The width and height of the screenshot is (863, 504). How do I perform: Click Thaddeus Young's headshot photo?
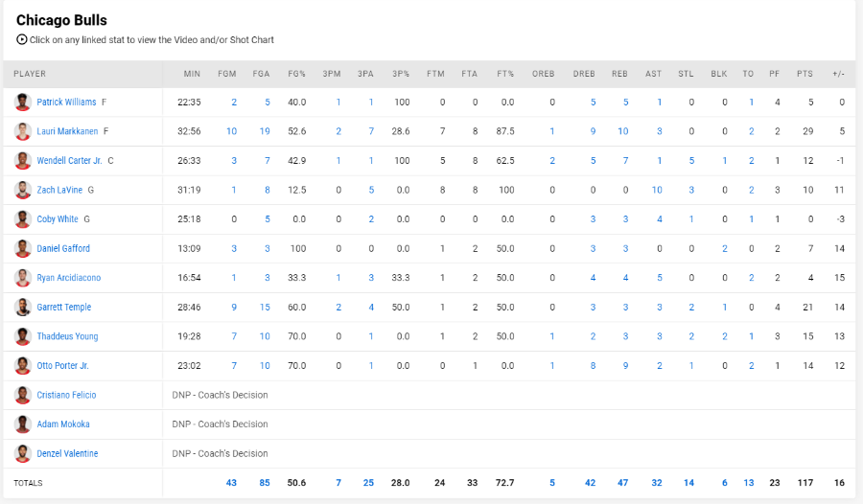(x=23, y=336)
